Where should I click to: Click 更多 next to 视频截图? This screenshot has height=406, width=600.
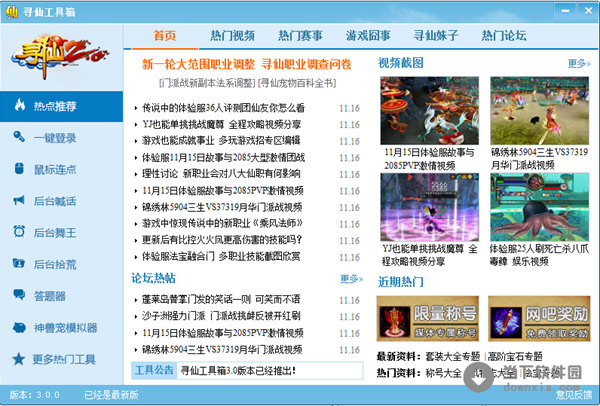(579, 63)
